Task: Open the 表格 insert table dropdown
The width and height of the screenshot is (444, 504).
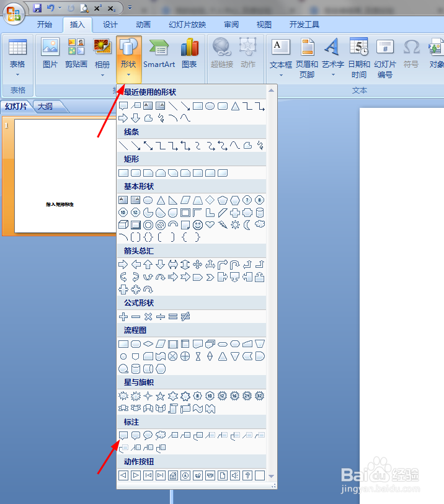Action: tap(18, 58)
